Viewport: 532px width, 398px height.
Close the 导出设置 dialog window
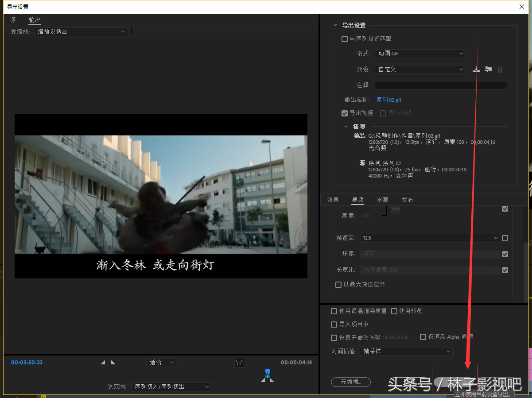(x=521, y=7)
